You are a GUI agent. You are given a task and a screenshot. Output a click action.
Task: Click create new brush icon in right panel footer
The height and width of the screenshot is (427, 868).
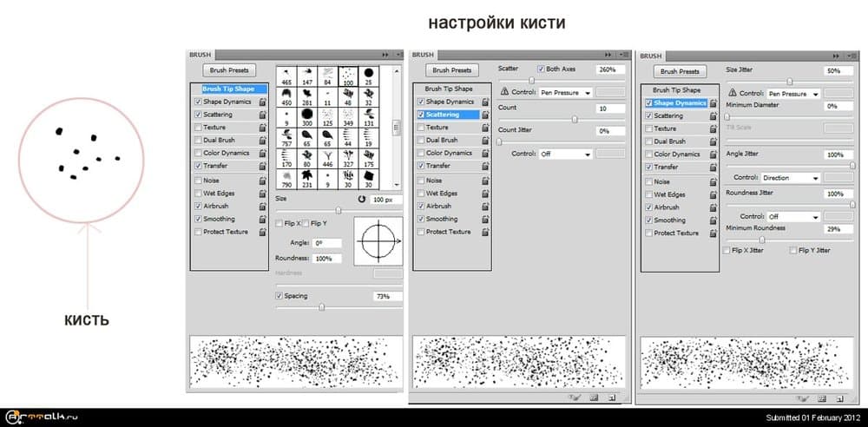click(839, 398)
